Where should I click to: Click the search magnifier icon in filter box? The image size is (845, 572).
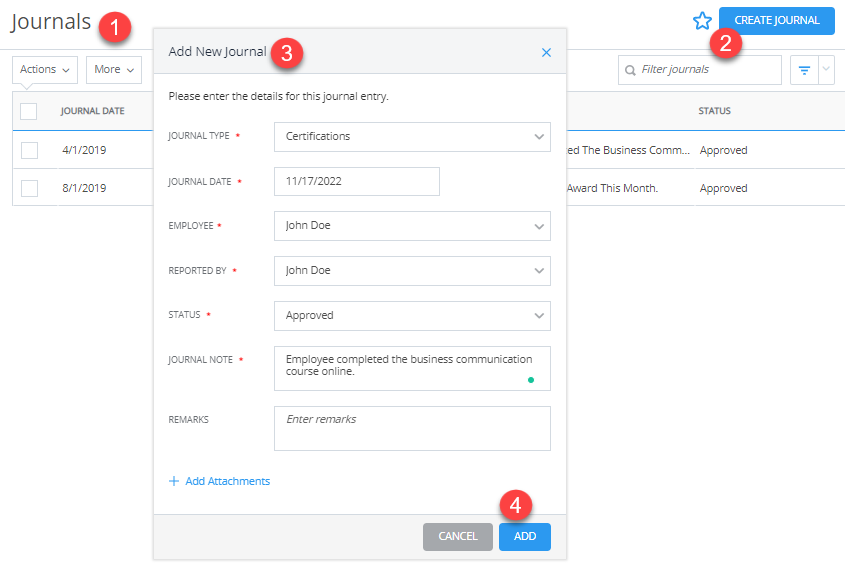(x=630, y=70)
